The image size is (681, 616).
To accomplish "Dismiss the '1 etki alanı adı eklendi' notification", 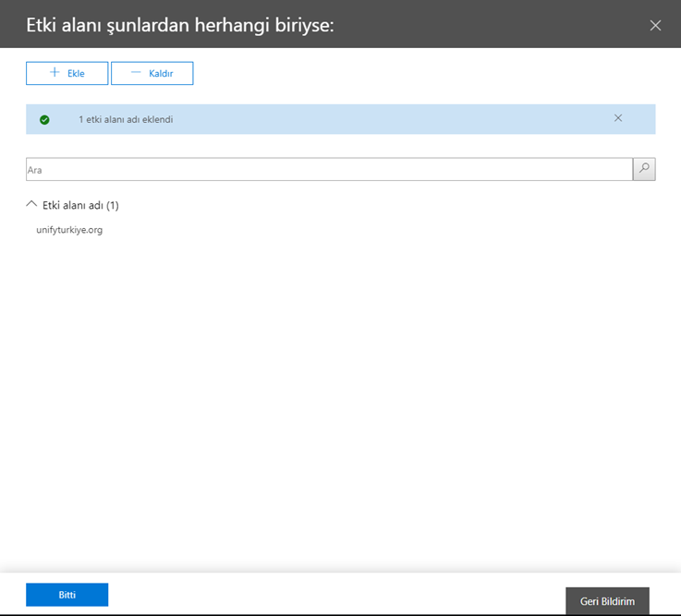I will [x=617, y=118].
